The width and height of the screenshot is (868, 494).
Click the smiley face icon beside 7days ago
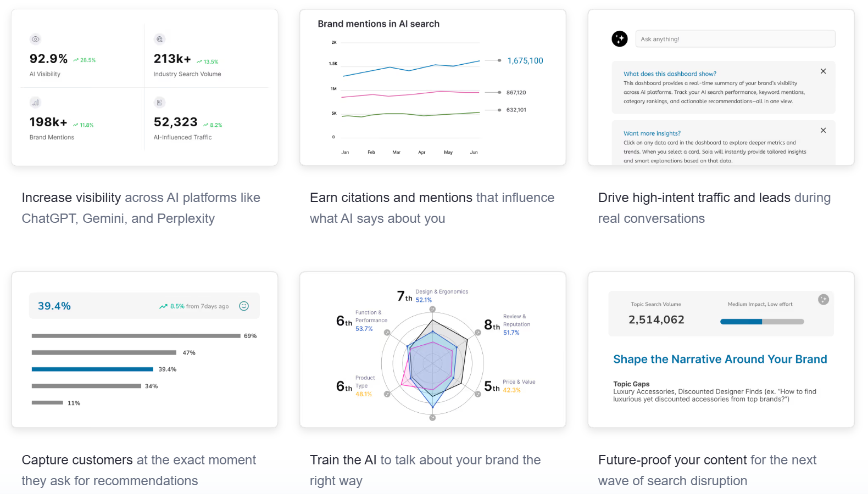244,306
